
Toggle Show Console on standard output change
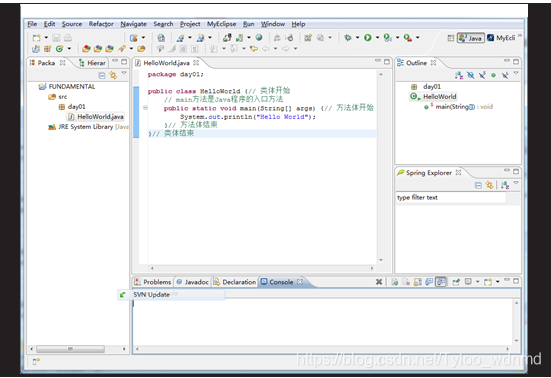coord(429,282)
